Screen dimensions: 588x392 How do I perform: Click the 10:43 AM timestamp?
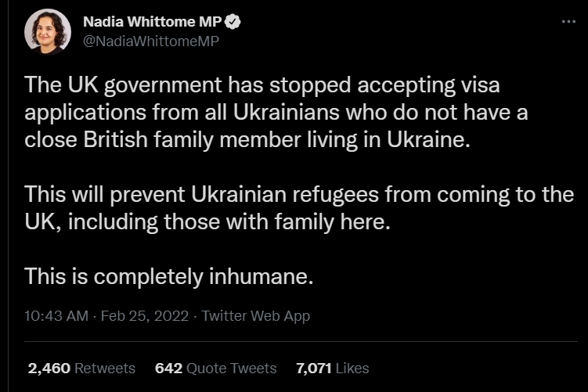point(55,316)
